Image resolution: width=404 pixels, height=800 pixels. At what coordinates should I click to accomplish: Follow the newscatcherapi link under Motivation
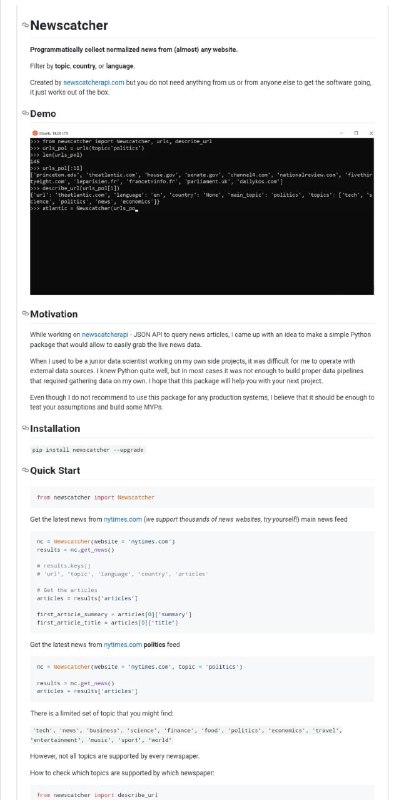pyautogui.click(x=105, y=335)
